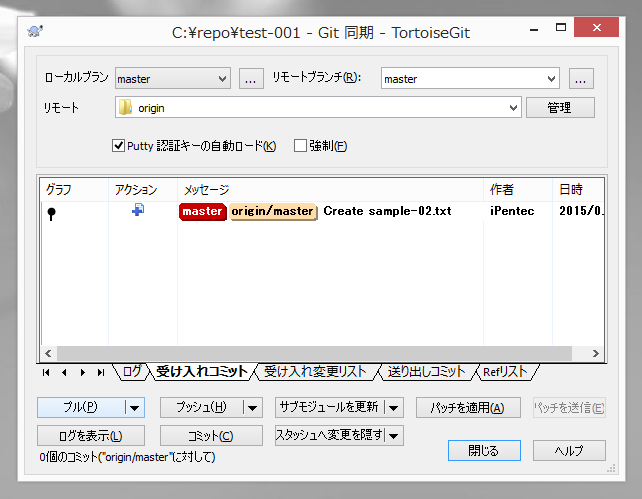642x499 pixels.
Task: Switch to the Refリスト tab
Action: tap(505, 372)
